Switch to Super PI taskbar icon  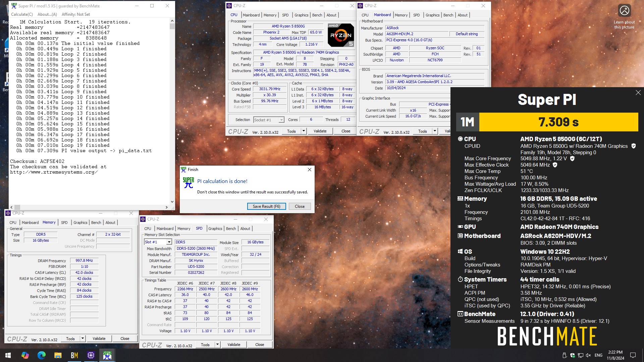(107, 355)
